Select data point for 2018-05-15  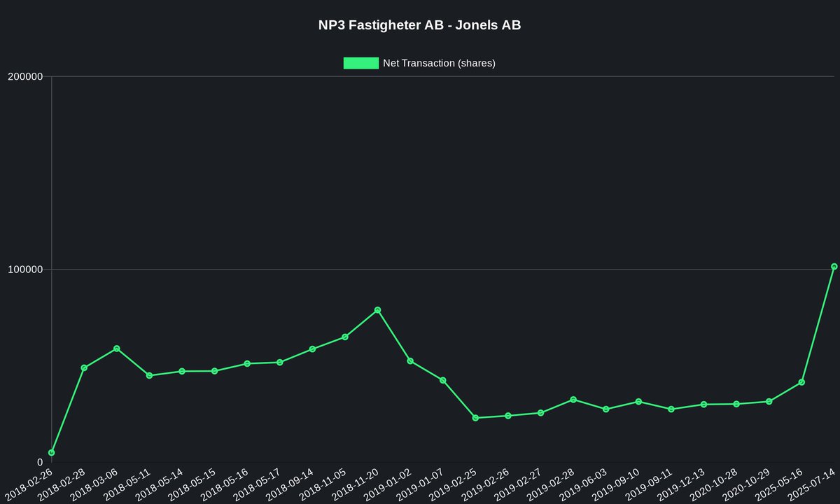coord(214,371)
